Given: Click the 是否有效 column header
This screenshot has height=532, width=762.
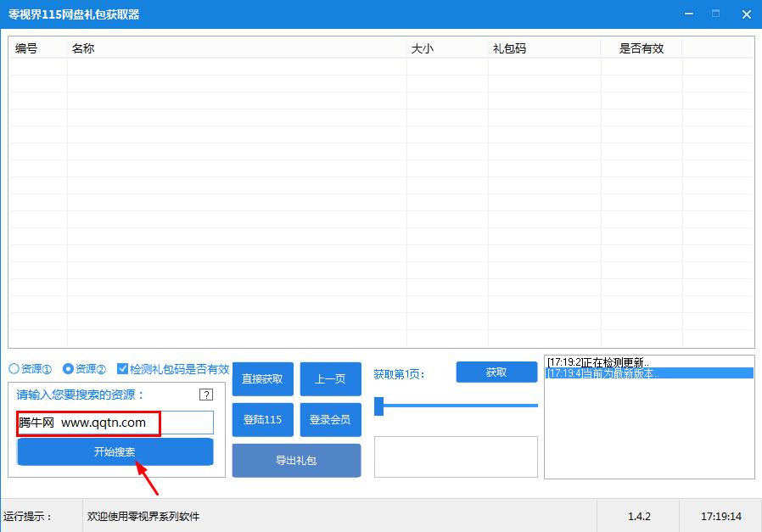Looking at the screenshot, I should (642, 49).
